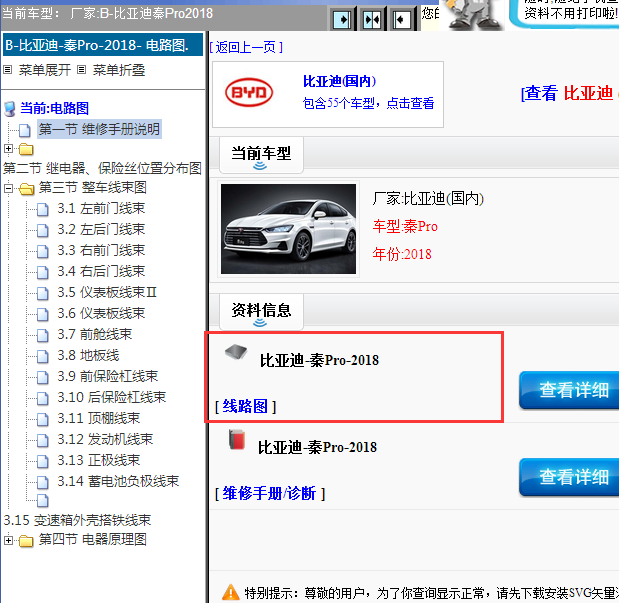Click the page icon beside 3.10 后保险杠线束
Screen dimensions: 619x603
(x=43, y=398)
